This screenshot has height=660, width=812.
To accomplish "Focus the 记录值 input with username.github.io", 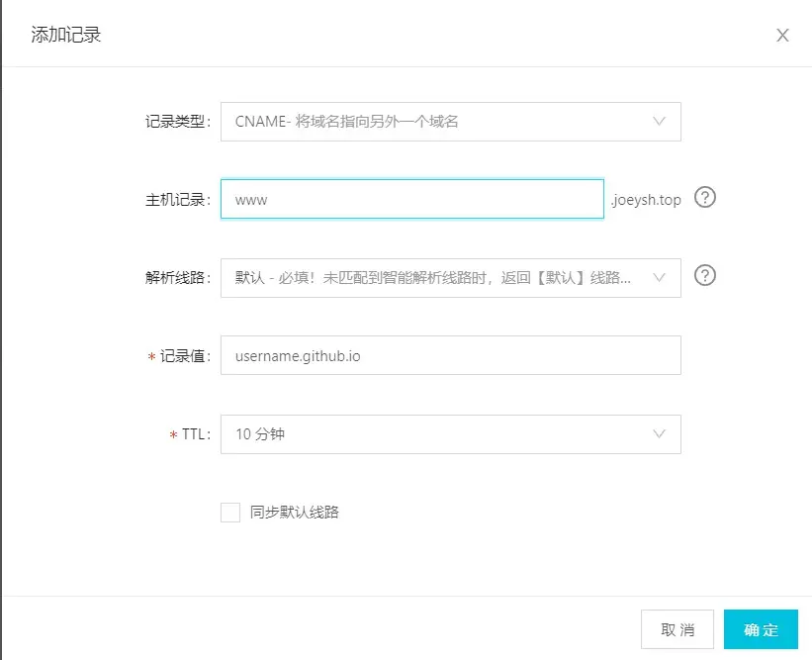I will [x=451, y=355].
